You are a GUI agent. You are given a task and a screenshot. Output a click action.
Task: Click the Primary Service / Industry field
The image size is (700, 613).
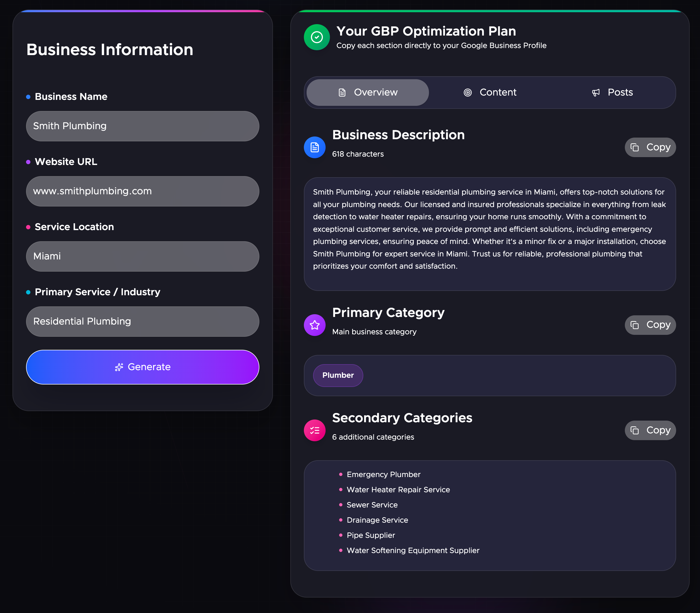(143, 322)
